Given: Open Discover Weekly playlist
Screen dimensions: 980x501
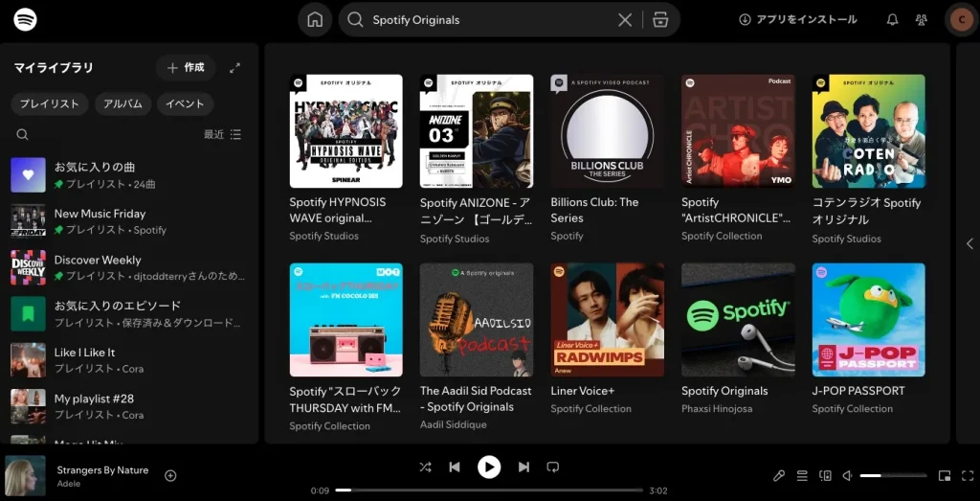Looking at the screenshot, I should pyautogui.click(x=129, y=267).
